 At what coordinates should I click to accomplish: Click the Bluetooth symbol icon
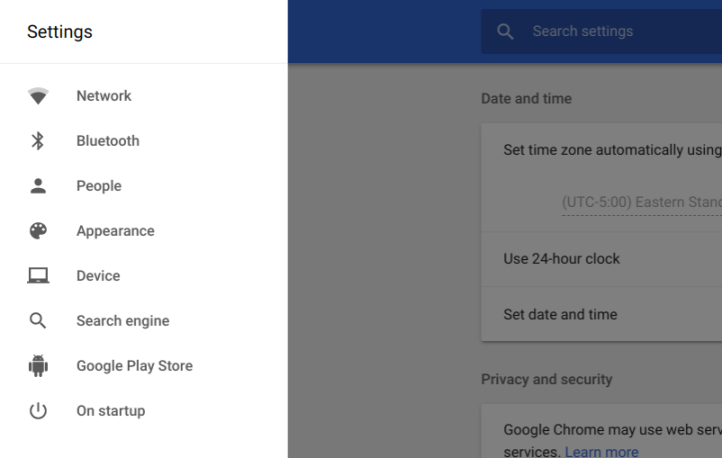pos(38,141)
